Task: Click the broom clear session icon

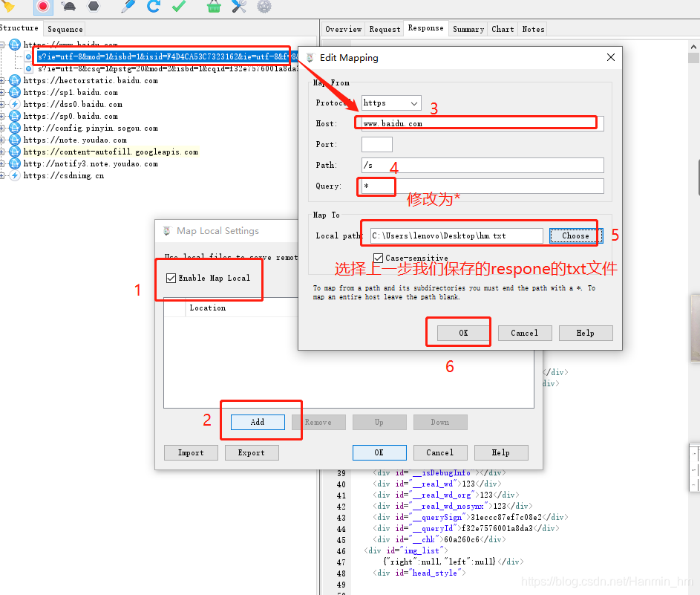Action: point(8,6)
